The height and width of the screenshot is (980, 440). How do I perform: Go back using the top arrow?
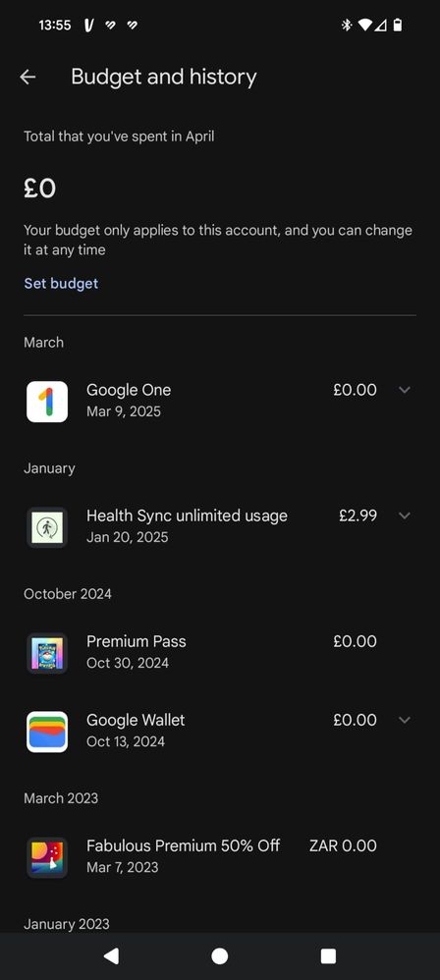[27, 77]
